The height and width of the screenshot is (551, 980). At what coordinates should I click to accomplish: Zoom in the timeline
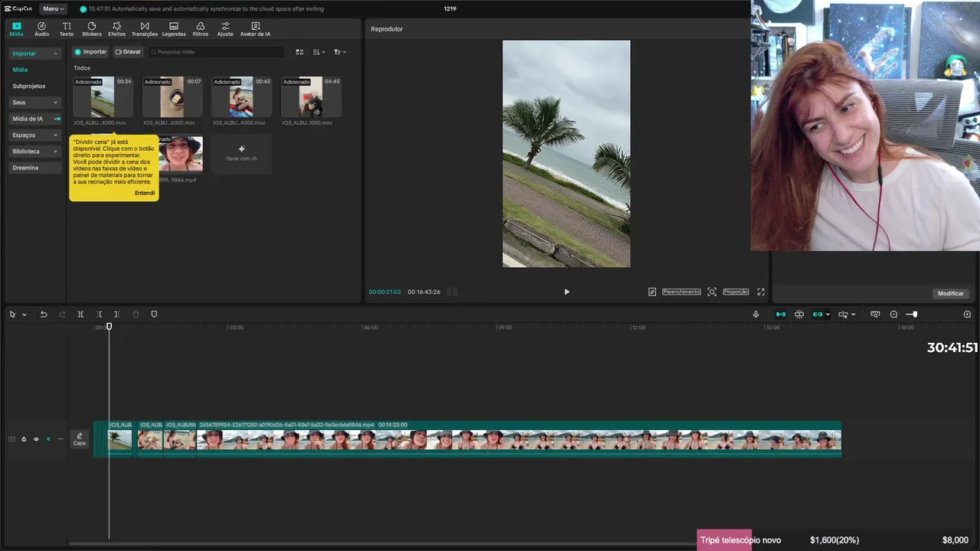coord(967,315)
